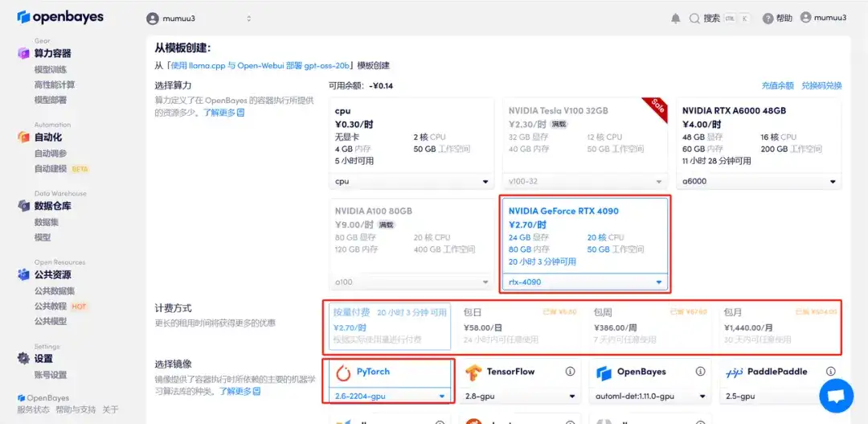Viewport: 868px width, 424px height.
Task: Select the cpu compute card
Action: pyautogui.click(x=411, y=144)
